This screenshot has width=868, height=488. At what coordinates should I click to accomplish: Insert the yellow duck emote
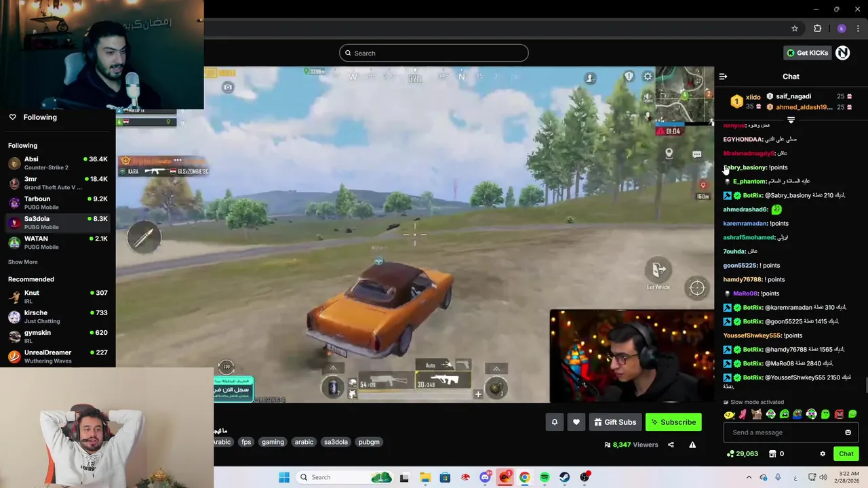(x=729, y=414)
